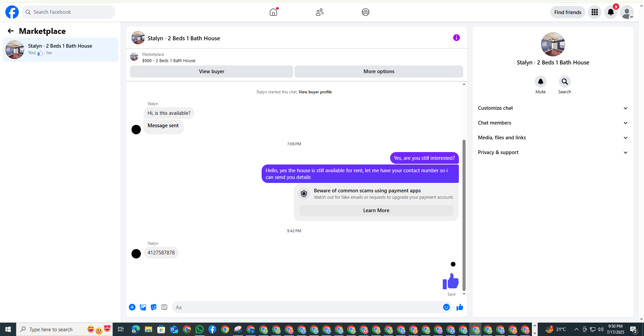644x336 pixels.
Task: Expand Media, files and links
Action: point(553,138)
